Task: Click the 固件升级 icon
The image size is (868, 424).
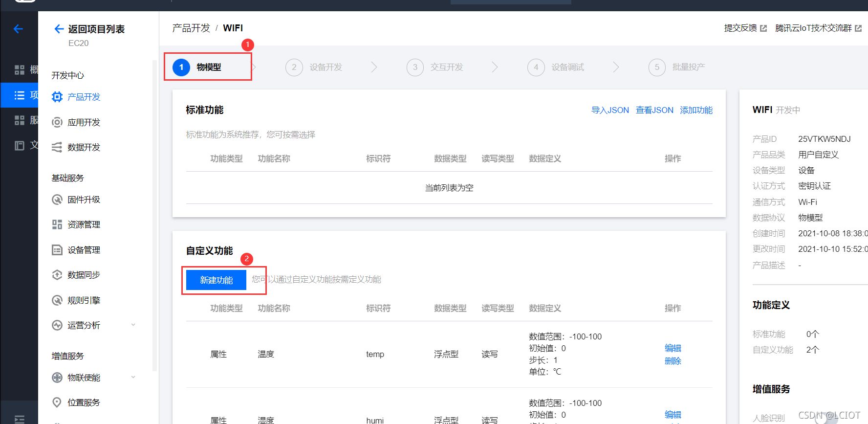Action: [57, 200]
